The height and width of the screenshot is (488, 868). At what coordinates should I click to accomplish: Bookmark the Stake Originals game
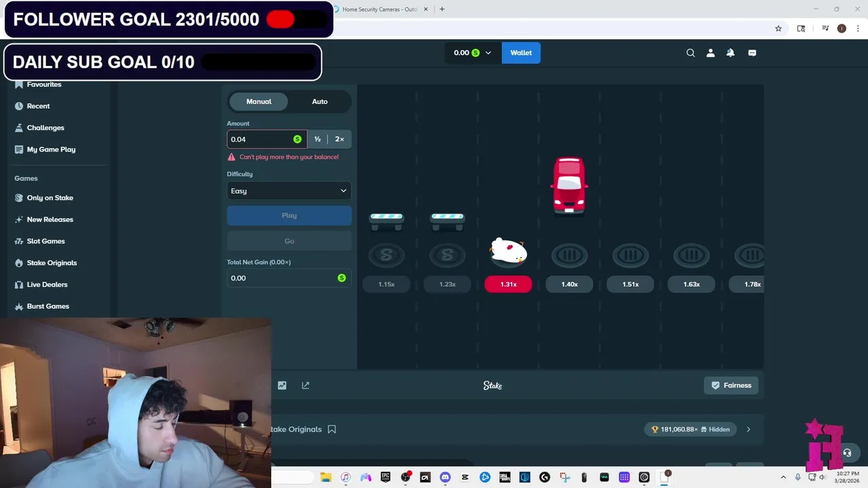pos(332,429)
